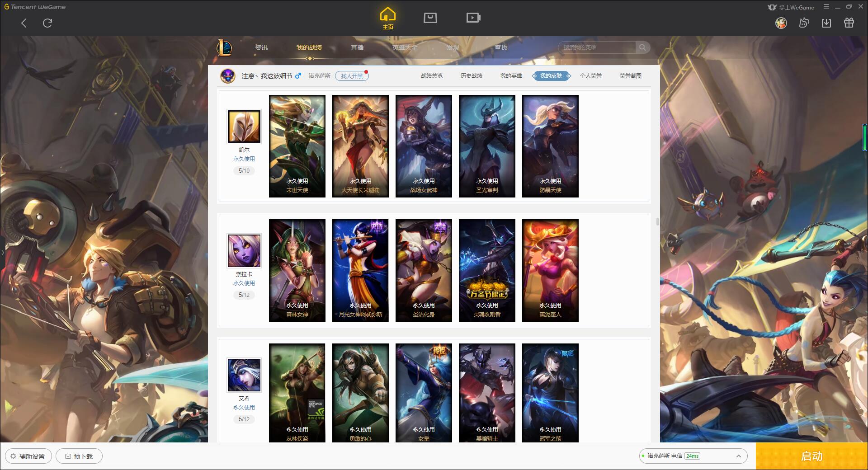Click the male gender icon next to name
Screen dimensions: 868x470
tap(298, 76)
